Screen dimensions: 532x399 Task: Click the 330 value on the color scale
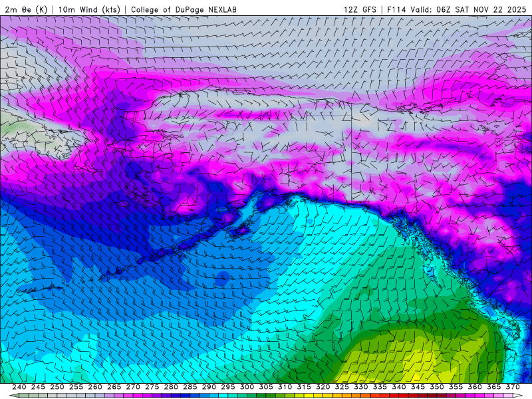[x=361, y=387]
